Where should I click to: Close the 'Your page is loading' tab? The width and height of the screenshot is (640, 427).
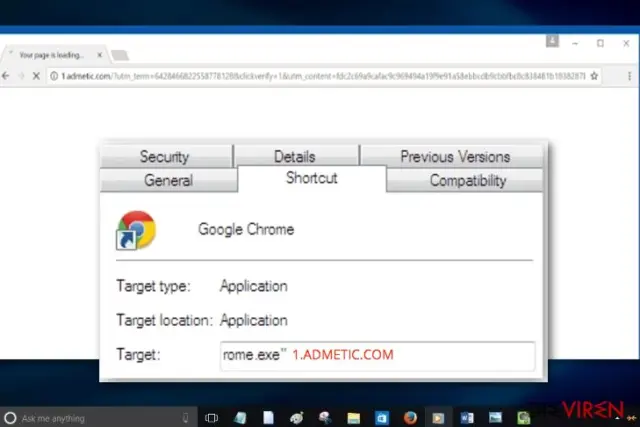100,55
